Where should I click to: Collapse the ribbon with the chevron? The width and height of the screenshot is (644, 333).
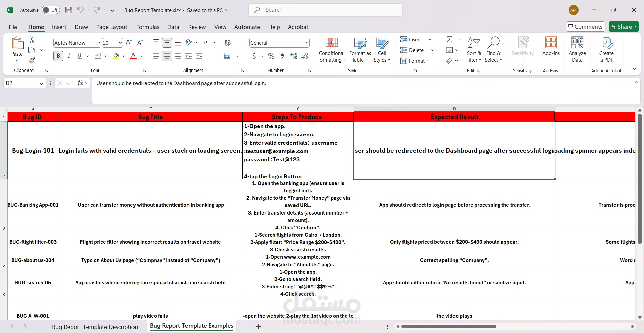[635, 69]
